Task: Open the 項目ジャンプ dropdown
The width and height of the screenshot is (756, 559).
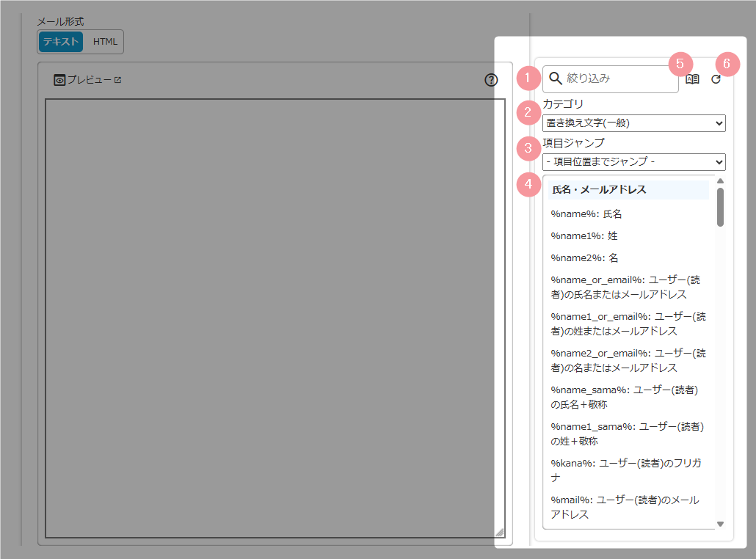Action: tap(633, 161)
